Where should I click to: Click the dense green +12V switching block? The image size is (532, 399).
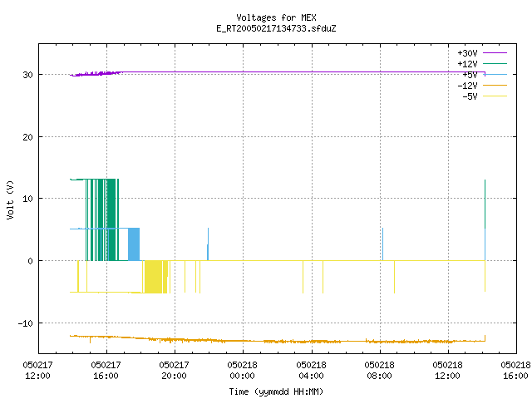tap(112, 219)
